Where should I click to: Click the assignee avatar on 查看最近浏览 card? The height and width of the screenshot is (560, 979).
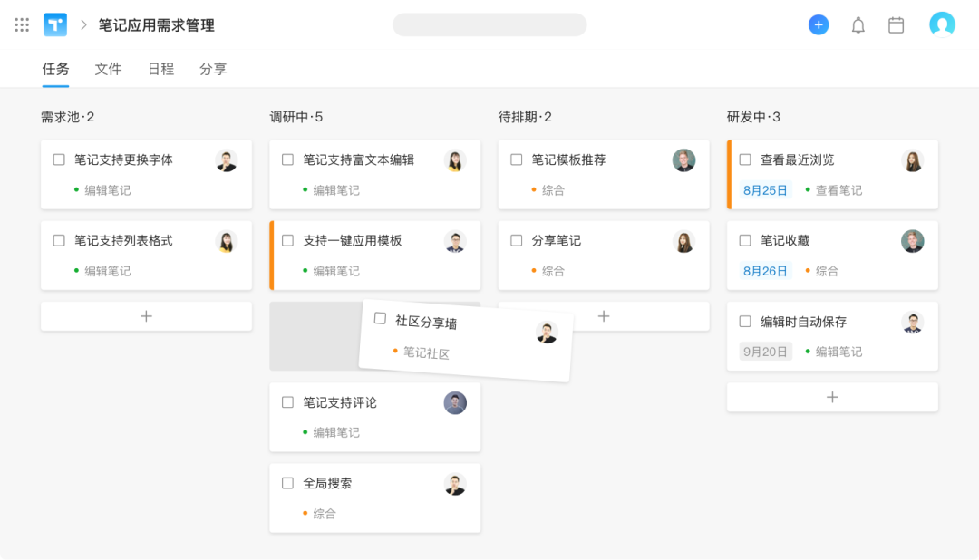click(912, 159)
